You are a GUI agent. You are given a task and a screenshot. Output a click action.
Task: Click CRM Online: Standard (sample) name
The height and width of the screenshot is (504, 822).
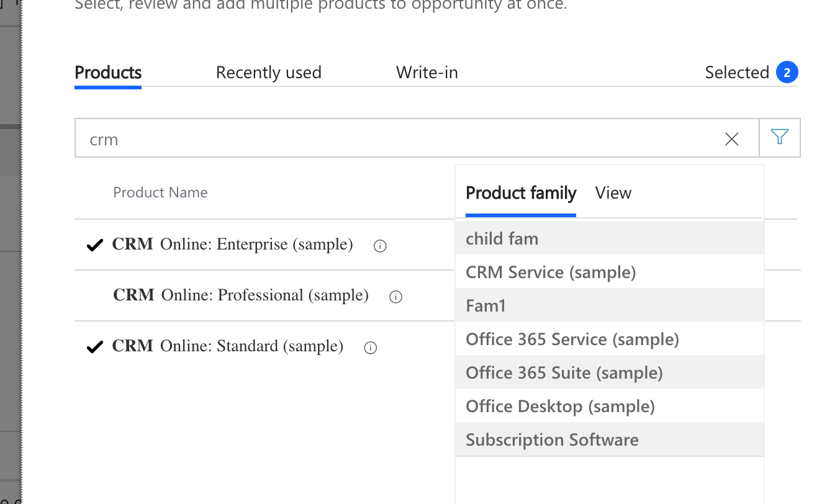[227, 346]
